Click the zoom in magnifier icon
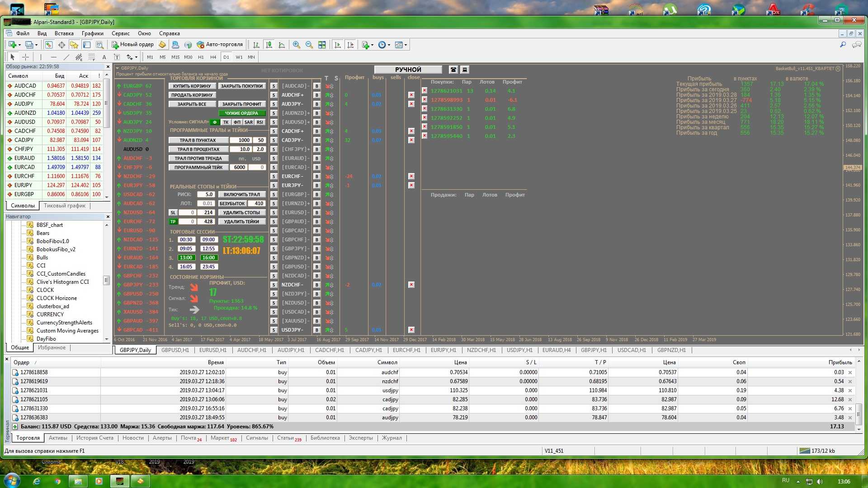This screenshot has height=488, width=868. [x=297, y=45]
